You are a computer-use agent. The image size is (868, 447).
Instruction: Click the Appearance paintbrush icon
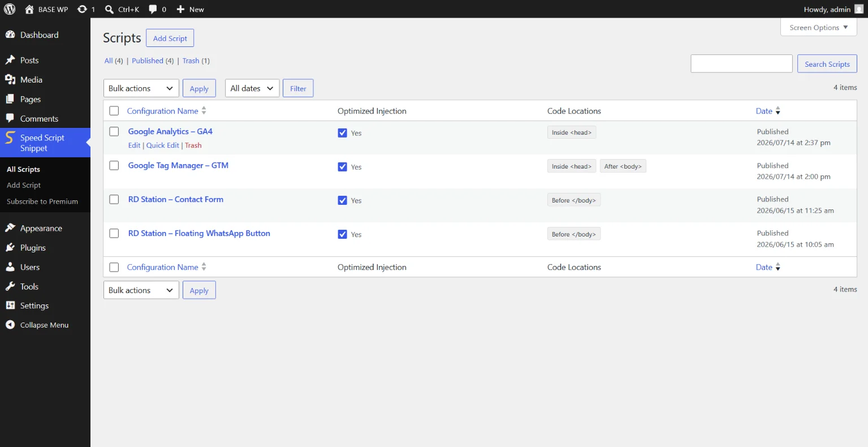[10, 228]
